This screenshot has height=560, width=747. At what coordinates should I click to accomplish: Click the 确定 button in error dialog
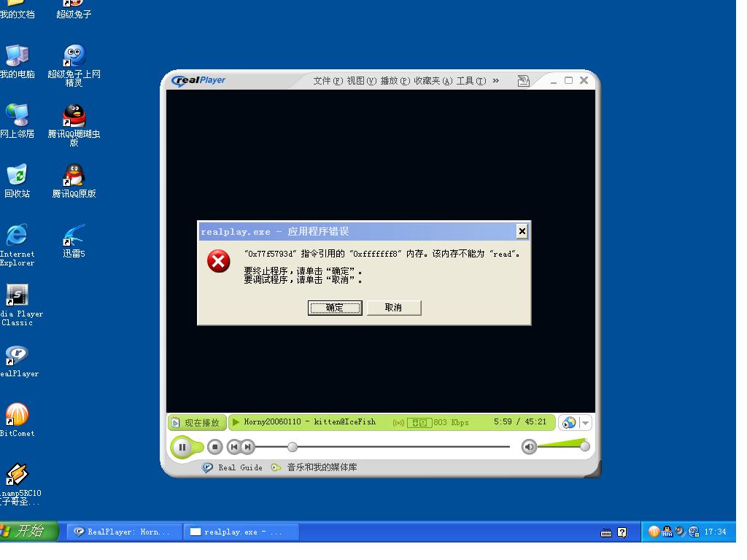coord(335,308)
